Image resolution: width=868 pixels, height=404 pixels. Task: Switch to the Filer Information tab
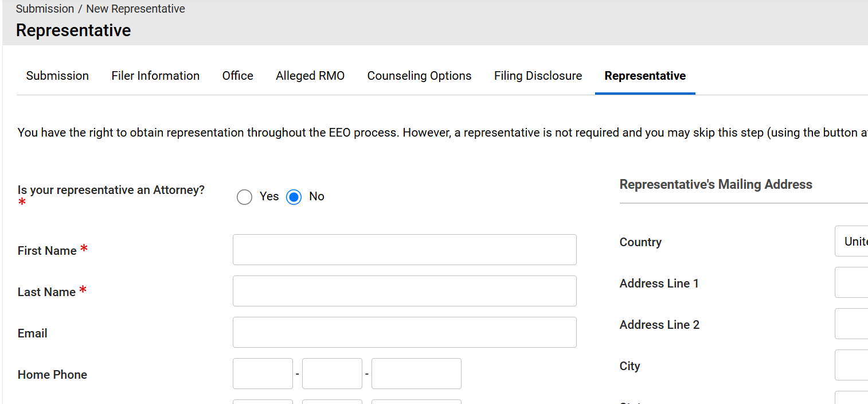coord(155,76)
